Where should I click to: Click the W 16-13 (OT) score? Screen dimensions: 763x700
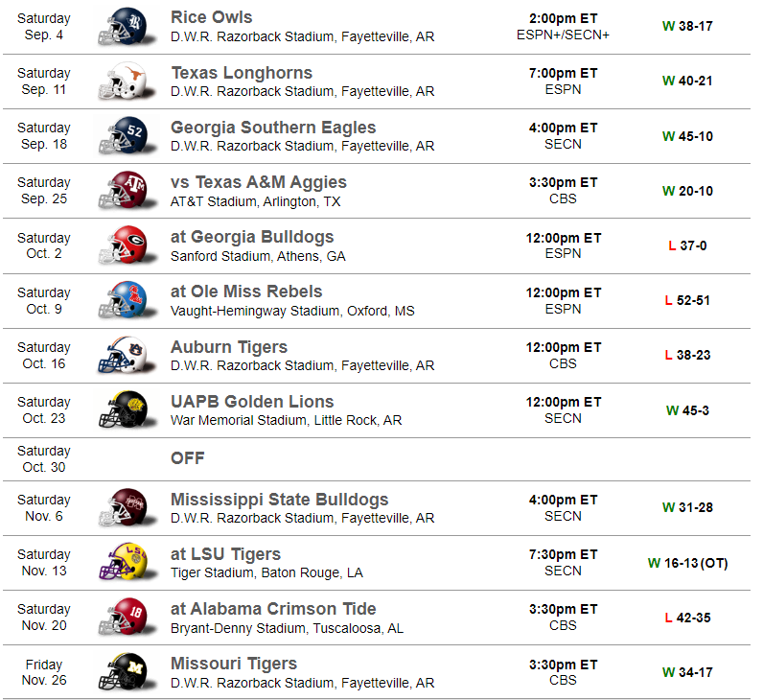point(687,563)
